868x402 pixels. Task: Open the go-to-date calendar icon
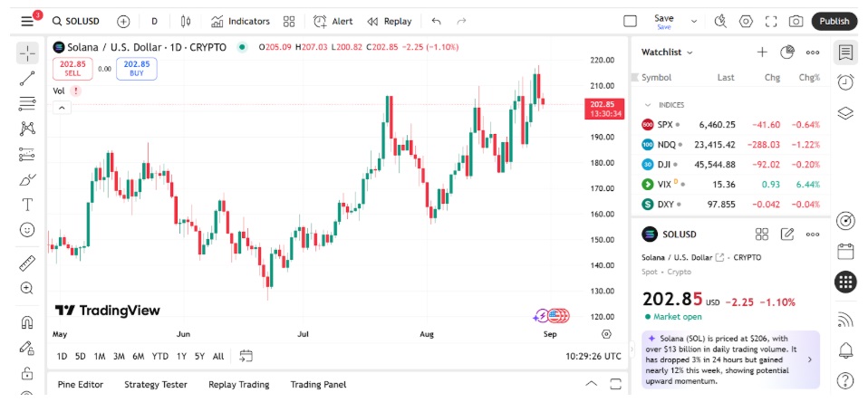[246, 357]
